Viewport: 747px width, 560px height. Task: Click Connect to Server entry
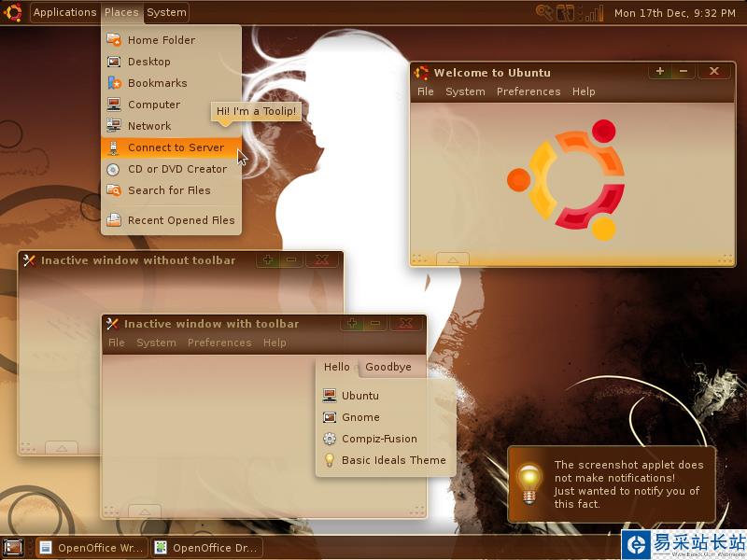[x=171, y=147]
